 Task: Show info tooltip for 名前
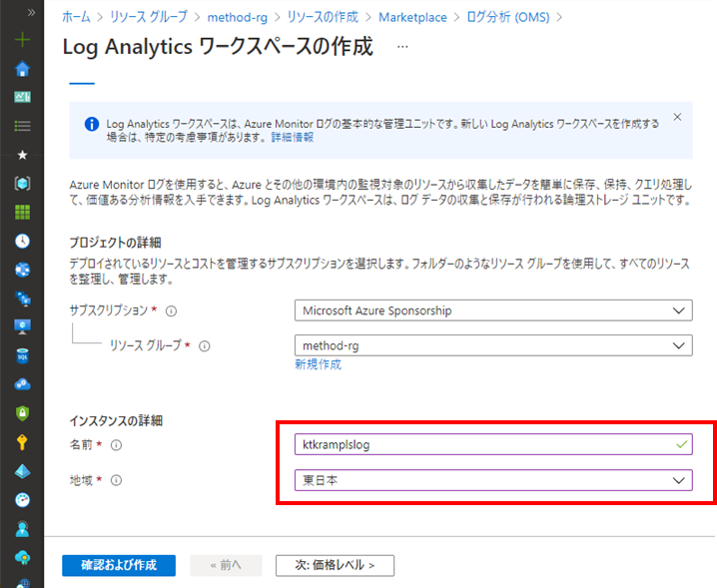coord(116,445)
